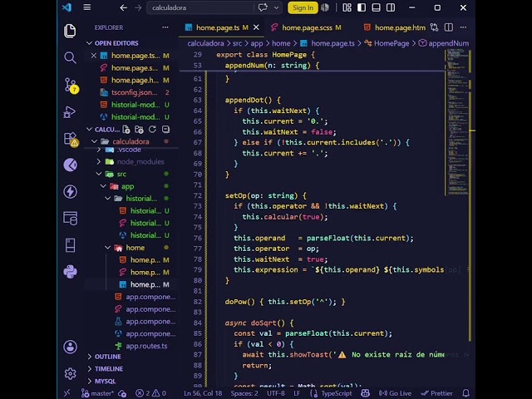Click the calculadora search box
Viewport: 532px width, 399px height.
click(200, 7)
